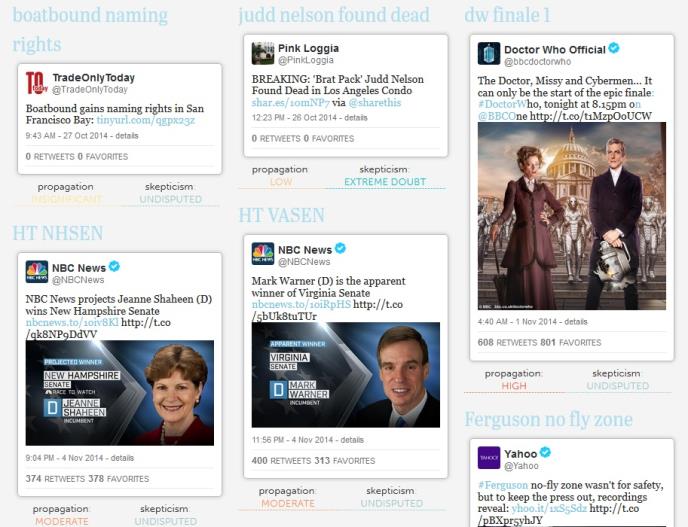
Task: Click the @Yahoo handle
Action: (521, 466)
